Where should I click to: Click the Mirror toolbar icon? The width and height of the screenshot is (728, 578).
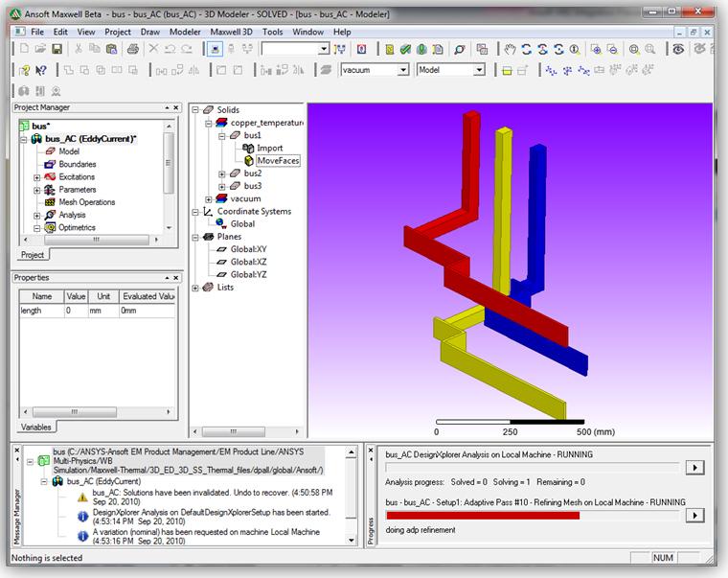193,70
